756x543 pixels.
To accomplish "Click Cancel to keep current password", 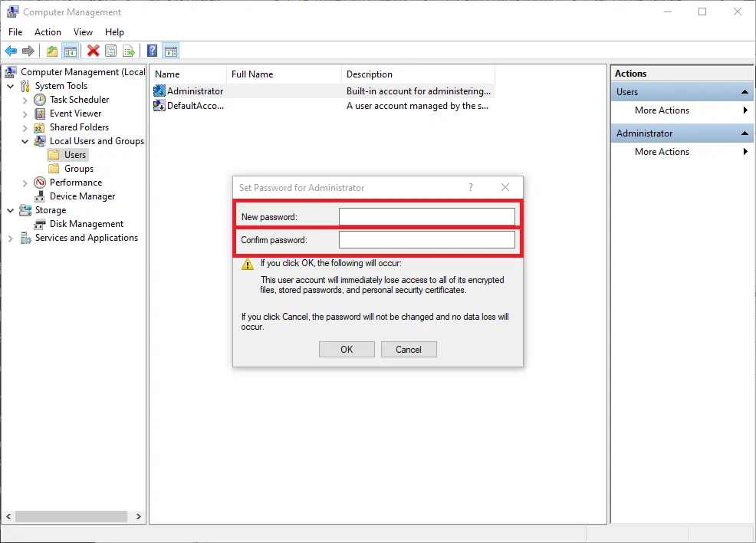I will 409,349.
